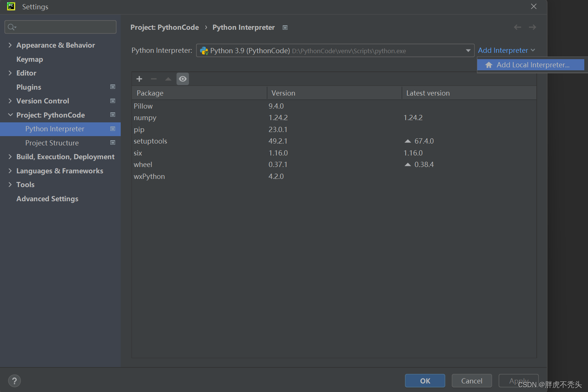Click the Python logo in interpreter dropdown
This screenshot has width=588, height=392.
tap(204, 51)
